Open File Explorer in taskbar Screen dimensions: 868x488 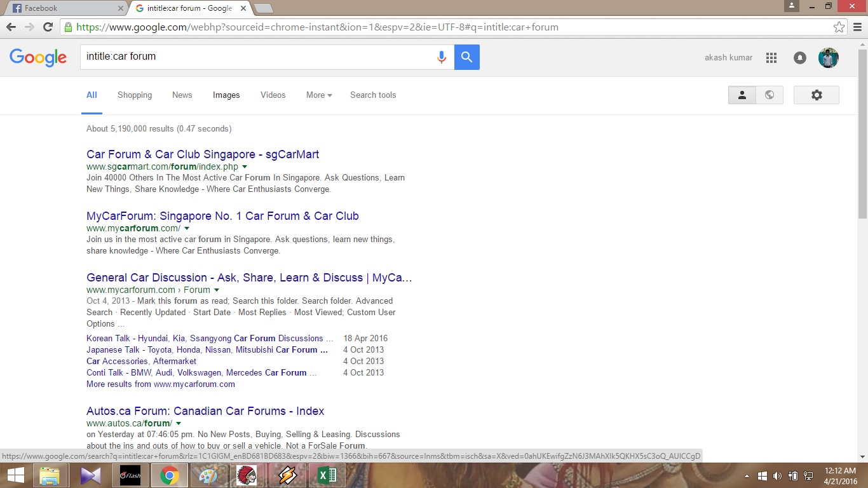(50, 475)
